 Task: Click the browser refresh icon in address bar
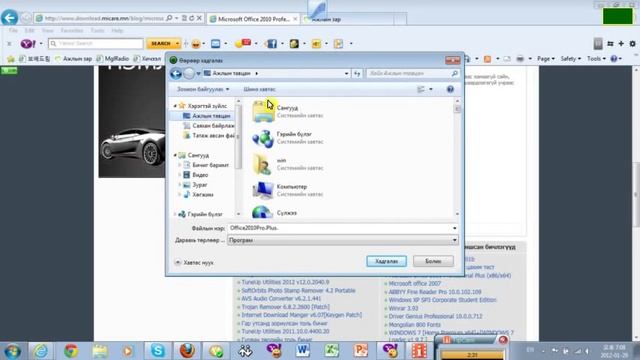191,18
